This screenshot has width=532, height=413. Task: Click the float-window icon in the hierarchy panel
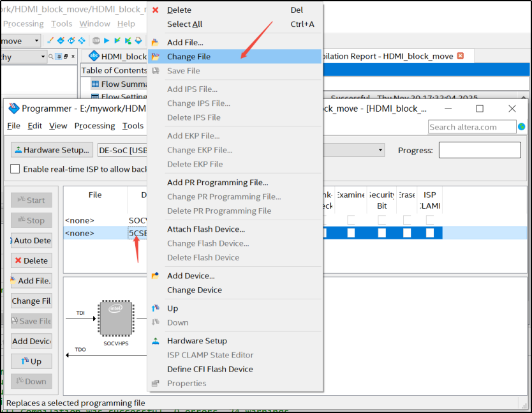pos(66,57)
